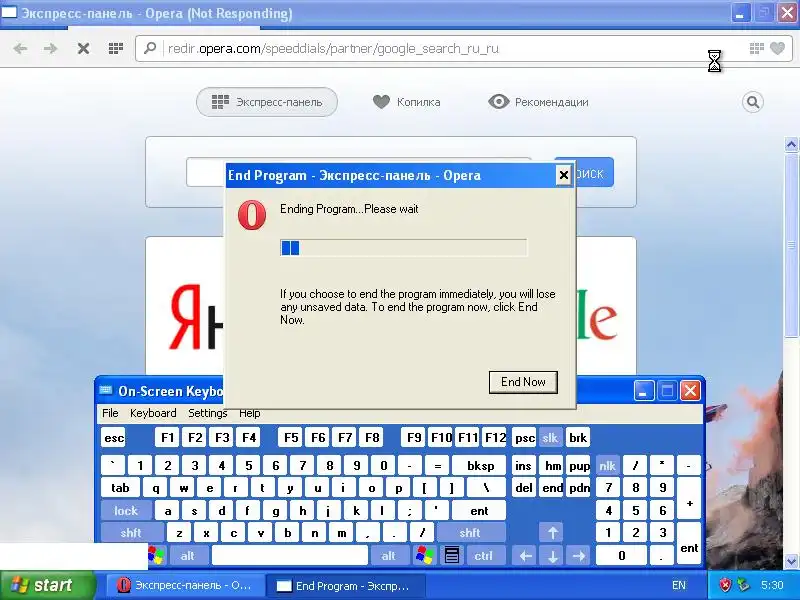Click the magnifier icon in address bar
800x600 pixels.
click(x=150, y=48)
